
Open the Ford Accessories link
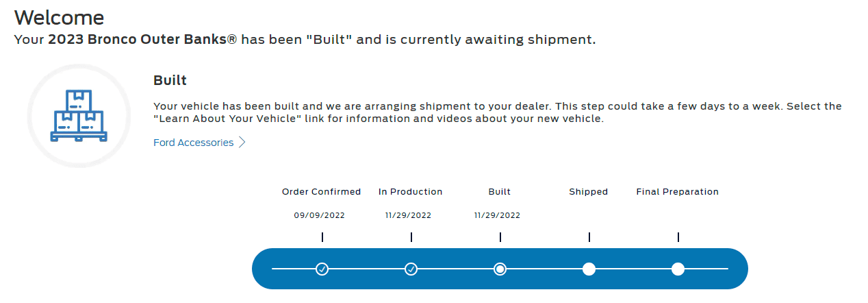tap(194, 143)
